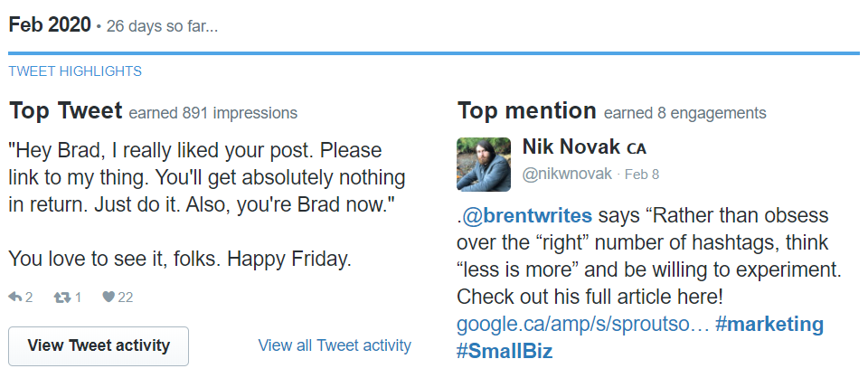
Task: Click the Top Tweet heading
Action: pos(65,111)
